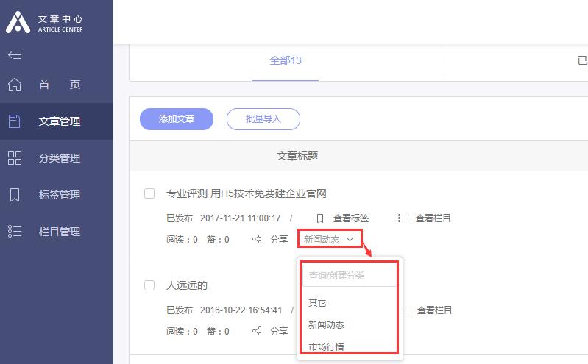The height and width of the screenshot is (364, 588).
Task: Click the 批量导入 button
Action: pos(263,119)
